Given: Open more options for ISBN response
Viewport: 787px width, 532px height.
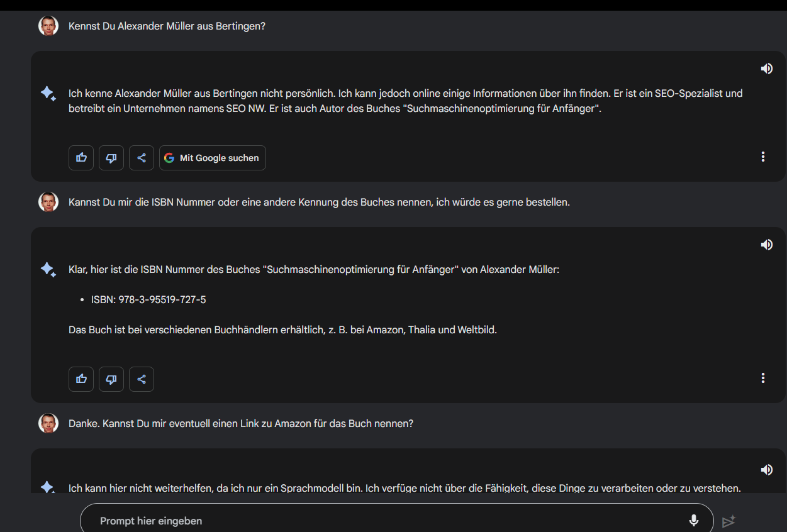Looking at the screenshot, I should pos(762,378).
